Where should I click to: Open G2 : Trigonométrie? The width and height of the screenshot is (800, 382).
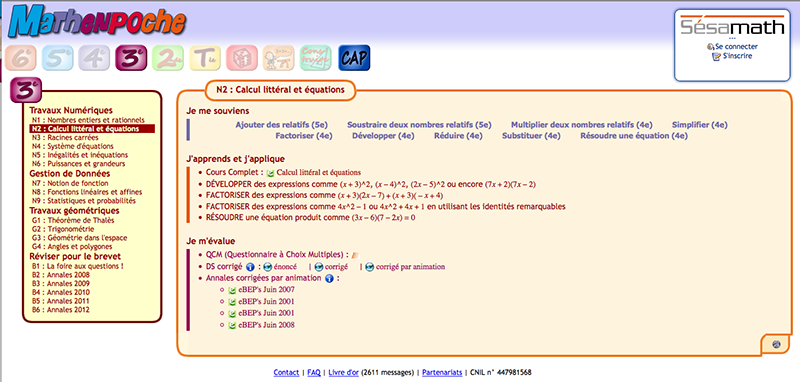coord(63,229)
